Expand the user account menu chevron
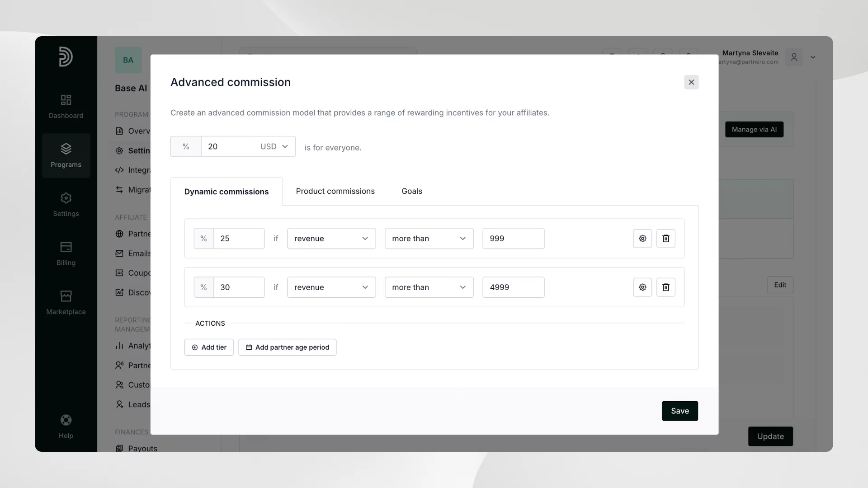This screenshot has height=488, width=868. [813, 57]
